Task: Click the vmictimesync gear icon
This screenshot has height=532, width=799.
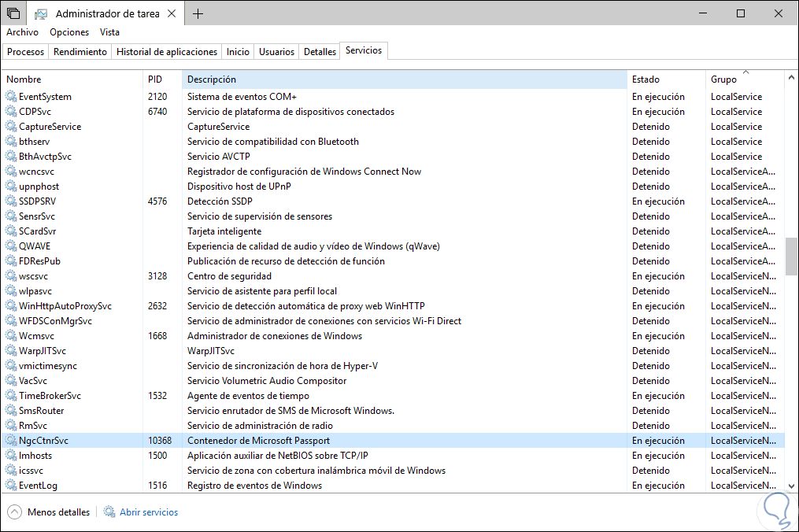Action: 11,365
